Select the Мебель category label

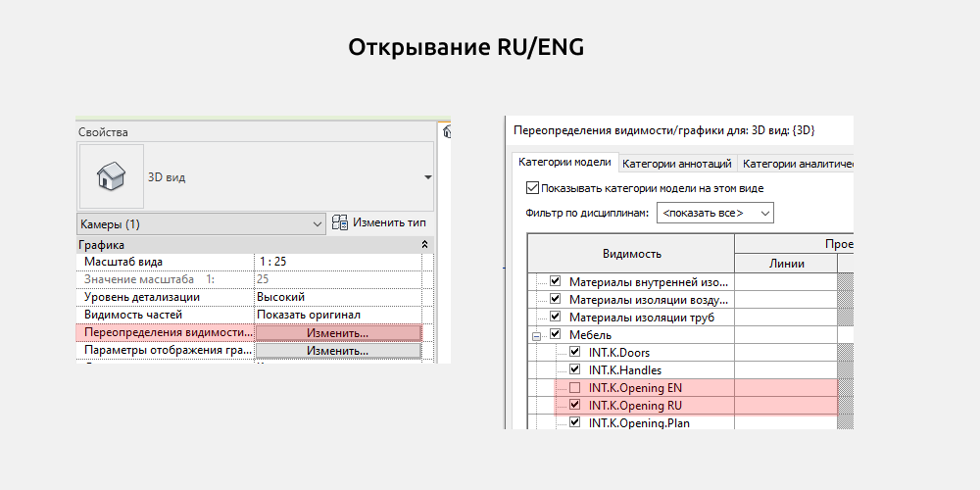(x=590, y=335)
